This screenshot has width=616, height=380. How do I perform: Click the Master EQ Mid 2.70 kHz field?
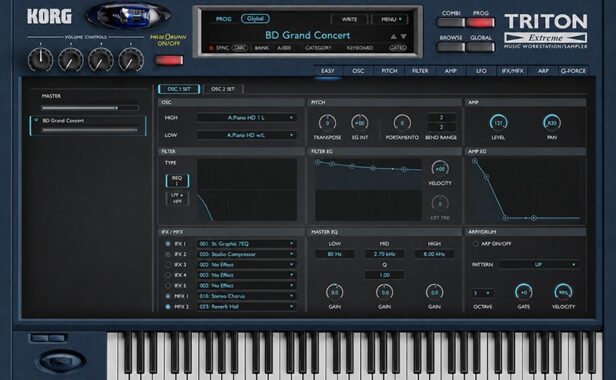point(384,254)
